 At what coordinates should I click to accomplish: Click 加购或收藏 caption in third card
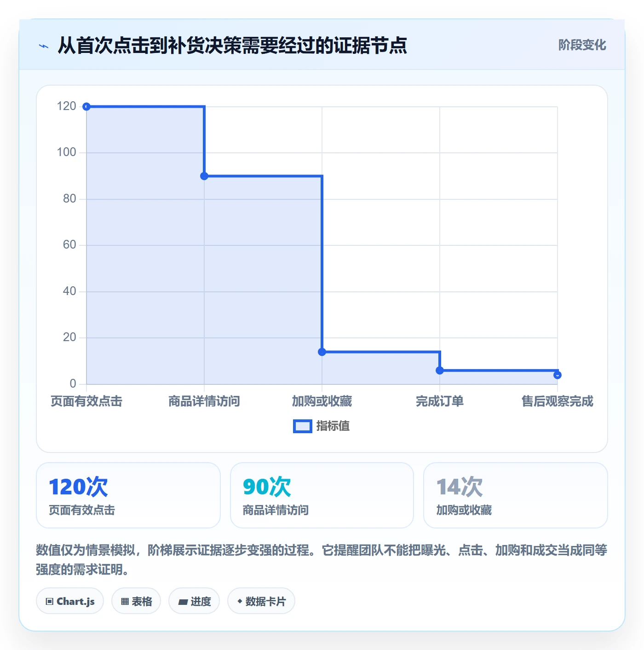pyautogui.click(x=464, y=510)
